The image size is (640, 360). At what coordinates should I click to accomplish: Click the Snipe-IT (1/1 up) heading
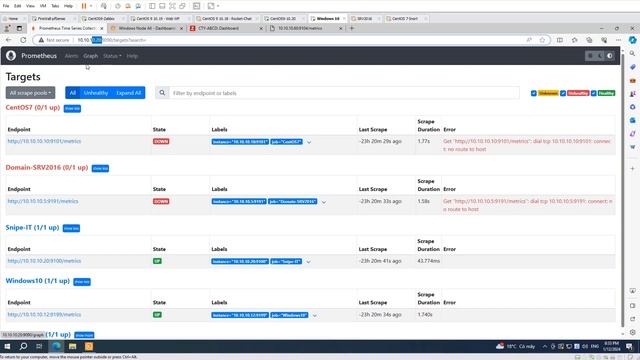32,227
